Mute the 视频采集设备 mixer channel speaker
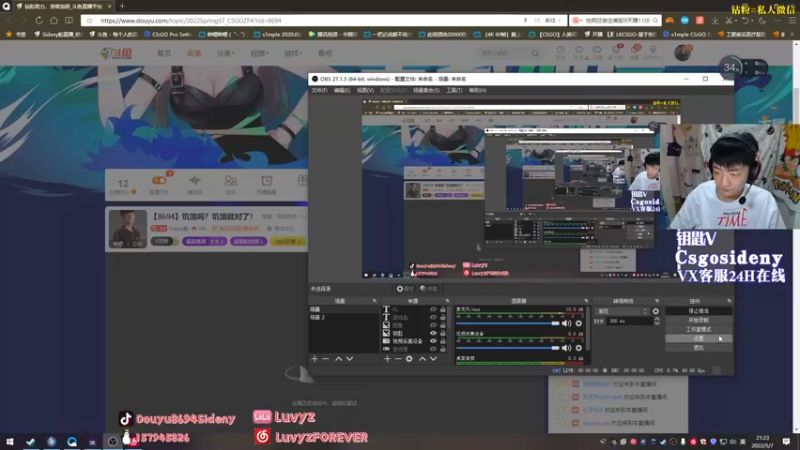The width and height of the screenshot is (800, 450). (567, 347)
